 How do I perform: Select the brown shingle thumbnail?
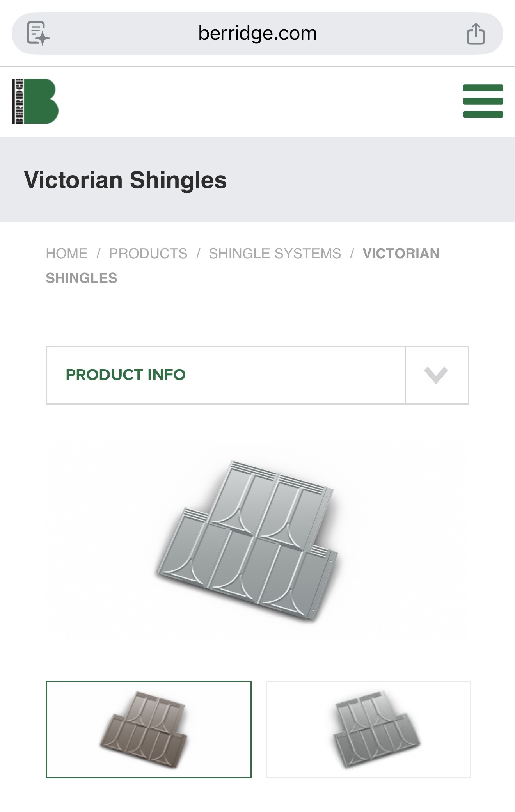click(149, 729)
